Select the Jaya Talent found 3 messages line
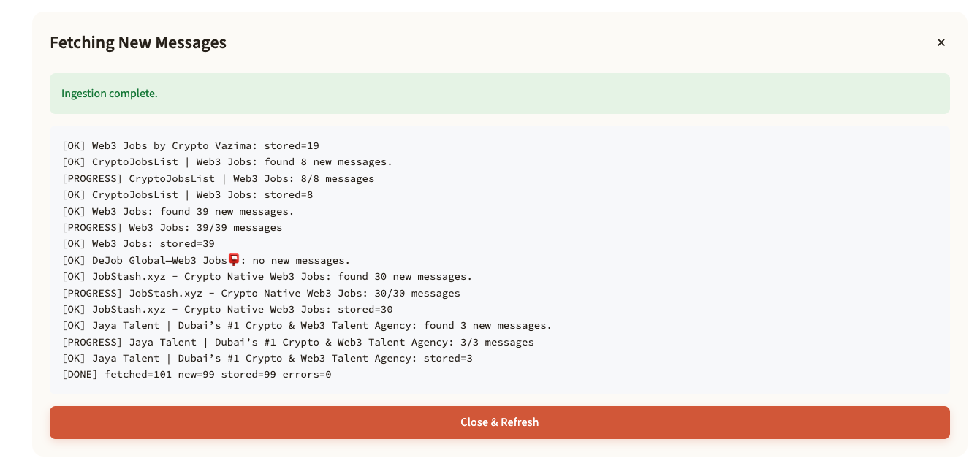The image size is (980, 469). tap(307, 325)
